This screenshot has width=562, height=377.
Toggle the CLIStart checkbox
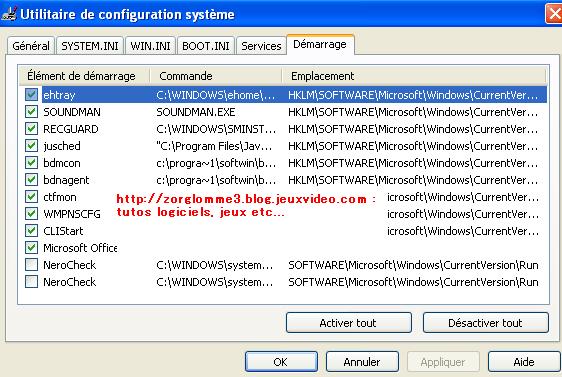[31, 231]
